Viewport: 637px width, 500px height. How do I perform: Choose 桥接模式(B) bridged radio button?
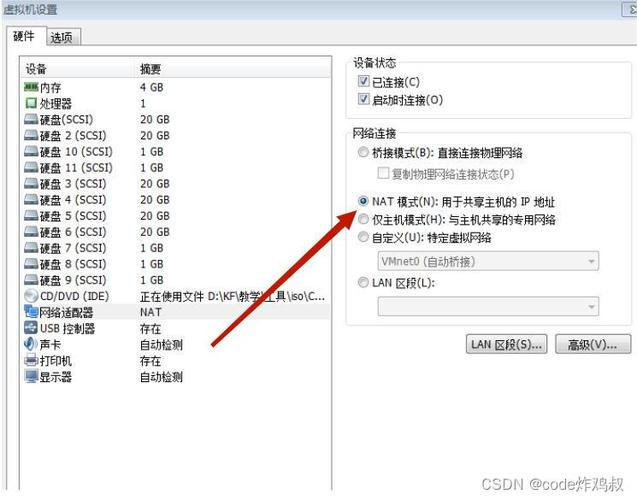363,152
